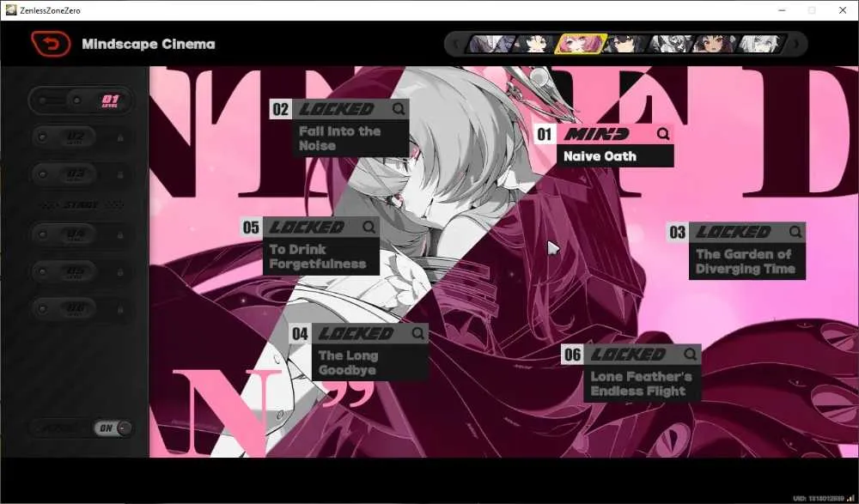This screenshot has height=504, width=859.
Task: Toggle level 01 mindscape switch
Action: (x=81, y=100)
